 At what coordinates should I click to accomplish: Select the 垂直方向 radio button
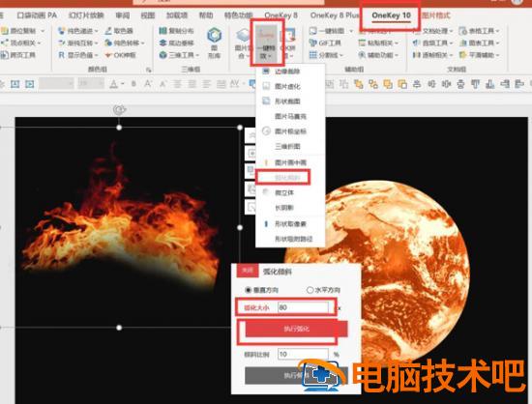pos(249,290)
